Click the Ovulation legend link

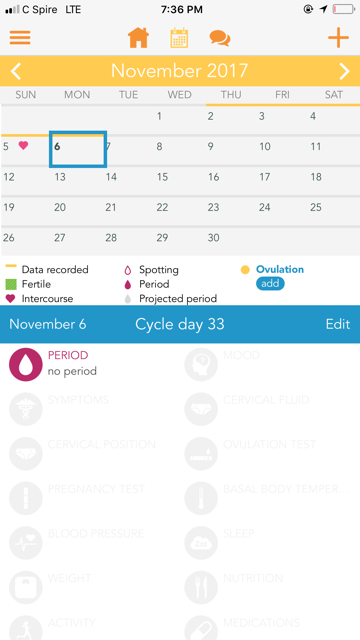(x=280, y=269)
